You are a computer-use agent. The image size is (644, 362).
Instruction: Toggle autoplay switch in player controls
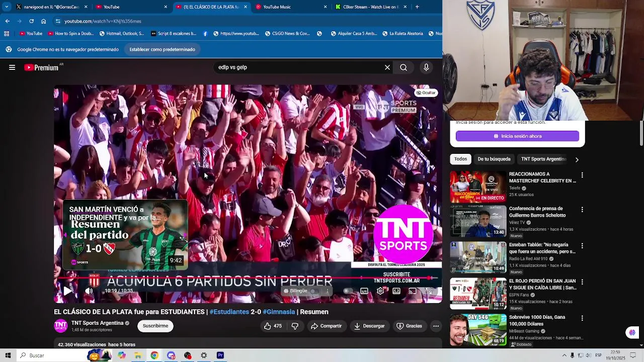347,291
